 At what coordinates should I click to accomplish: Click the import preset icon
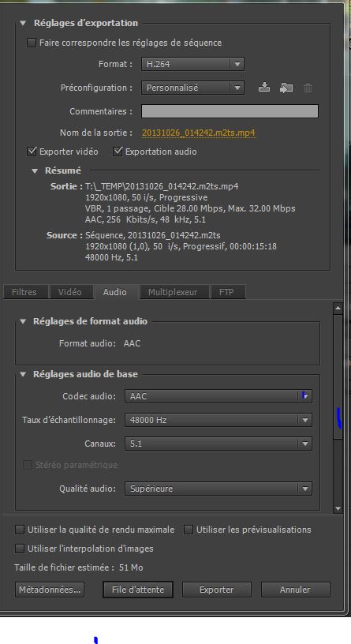pyautogui.click(x=286, y=88)
